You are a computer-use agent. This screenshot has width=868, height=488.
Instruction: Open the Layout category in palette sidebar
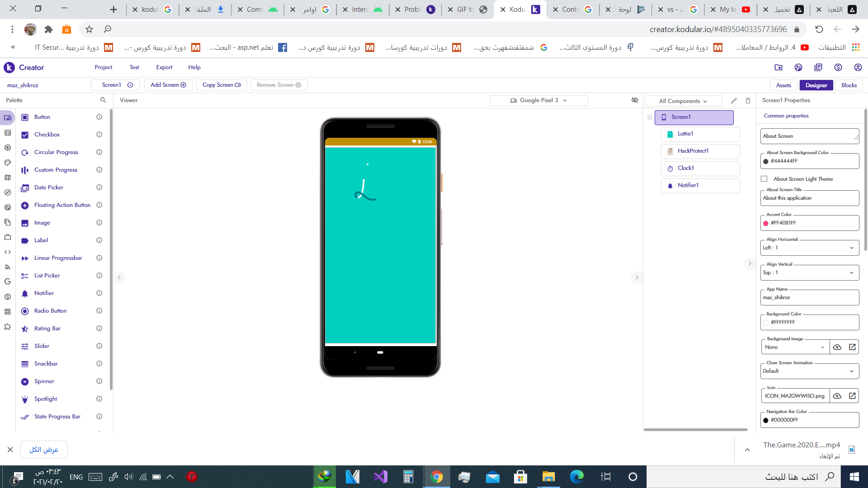coord(8,133)
